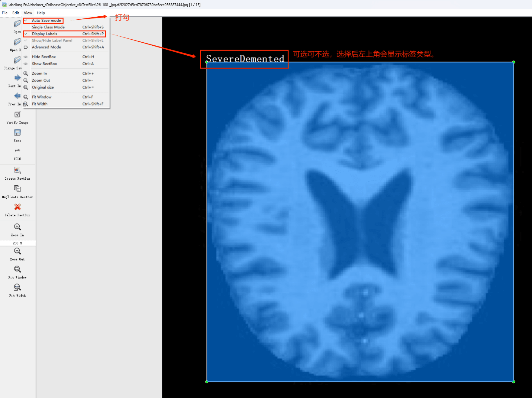Click the zoom percentage field showing 206
Image resolution: width=532 pixels, height=398 pixels.
pos(18,243)
